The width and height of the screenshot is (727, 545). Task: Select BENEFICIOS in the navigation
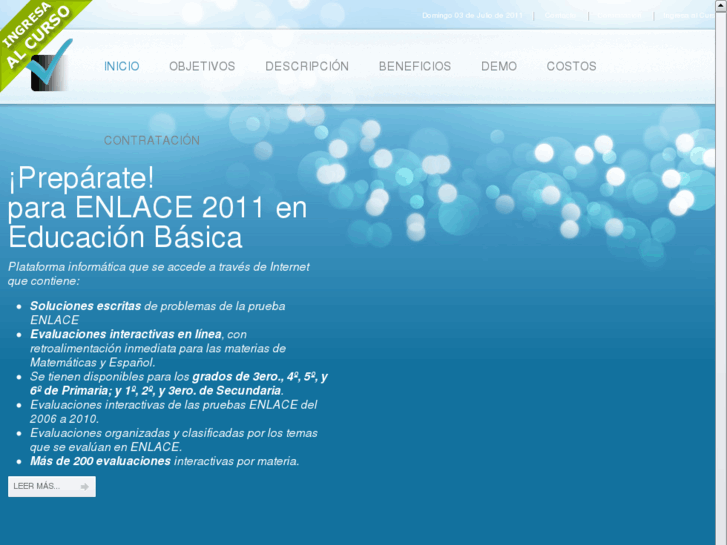tap(415, 66)
